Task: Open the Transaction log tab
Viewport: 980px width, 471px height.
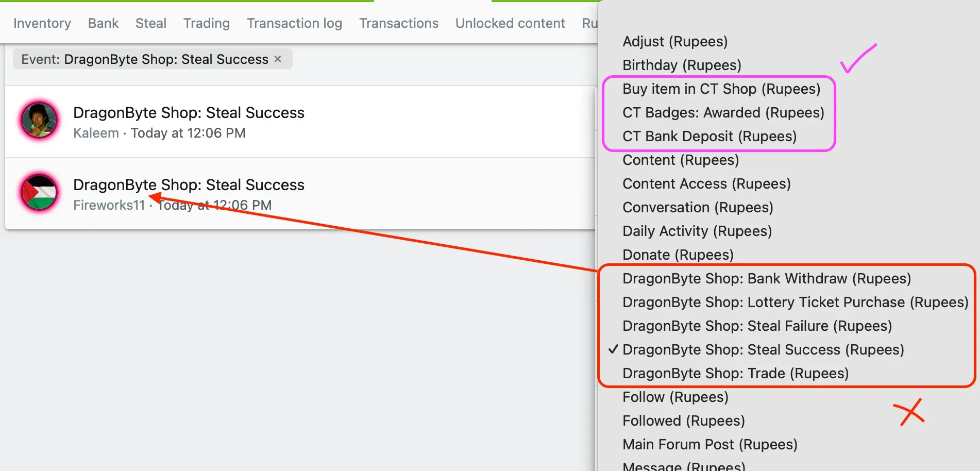Action: [294, 23]
